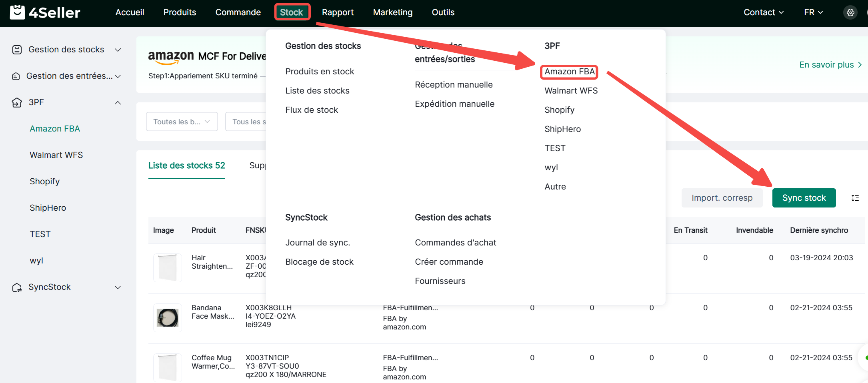Click the En savoir plus link
Screen dimensions: 868x383
point(830,65)
